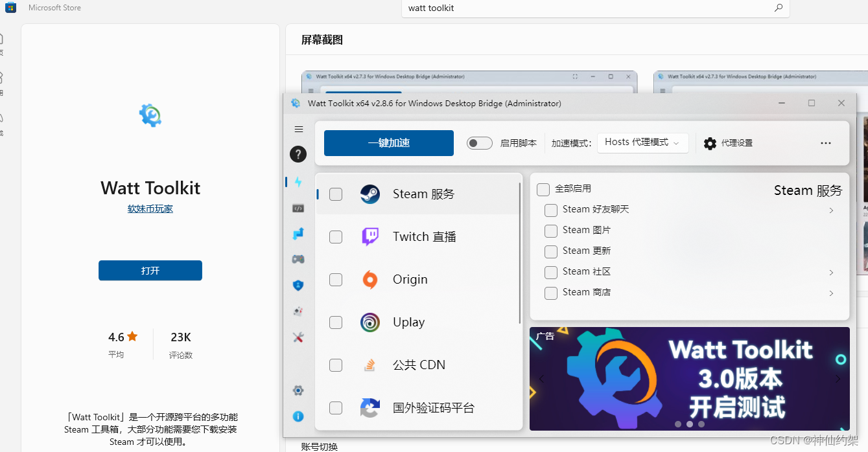Image resolution: width=868 pixels, height=452 pixels.
Task: Check the Uplay checkbox
Action: point(336,322)
